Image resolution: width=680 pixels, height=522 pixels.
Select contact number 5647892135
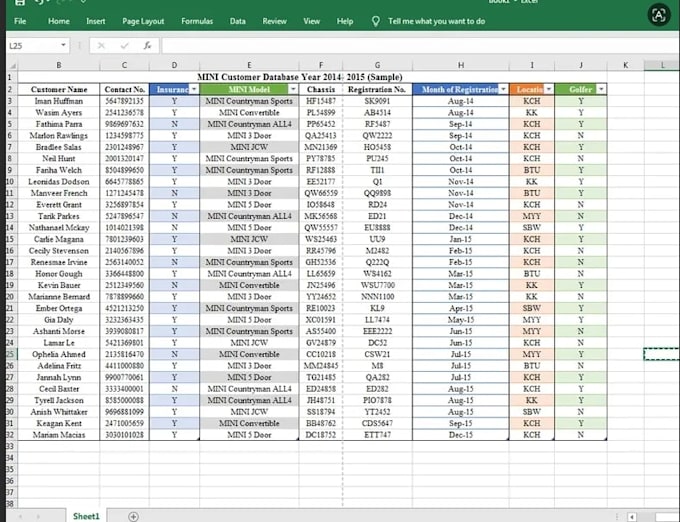tap(124, 101)
